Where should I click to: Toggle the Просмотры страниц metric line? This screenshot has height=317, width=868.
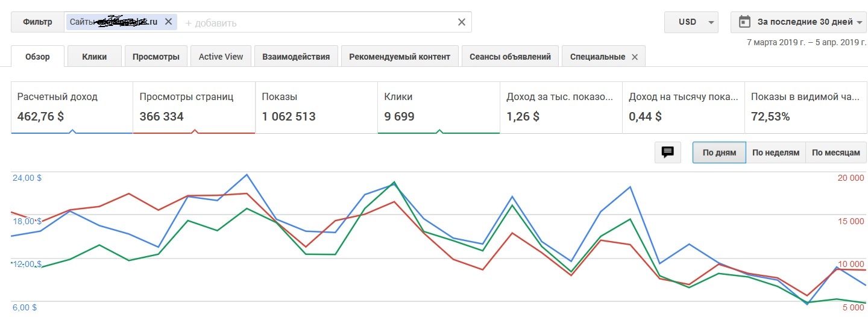(193, 107)
